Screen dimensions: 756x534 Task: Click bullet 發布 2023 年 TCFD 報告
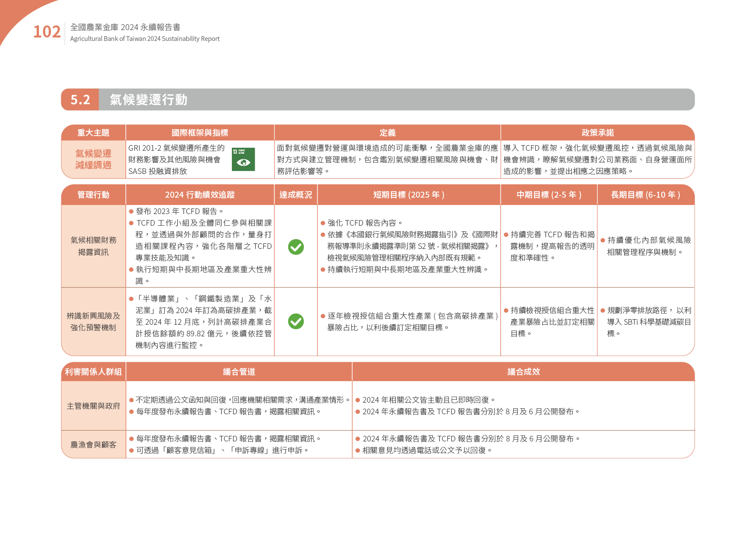(x=176, y=211)
